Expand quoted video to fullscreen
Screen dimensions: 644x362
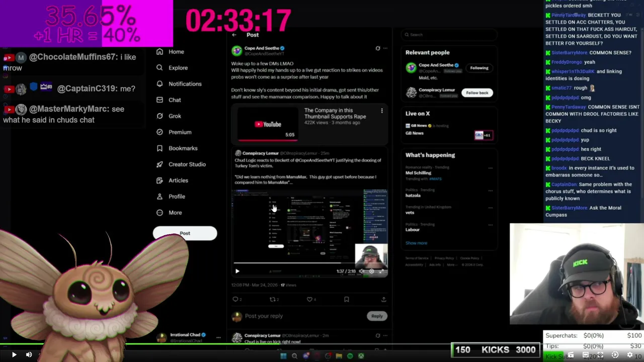(381, 271)
